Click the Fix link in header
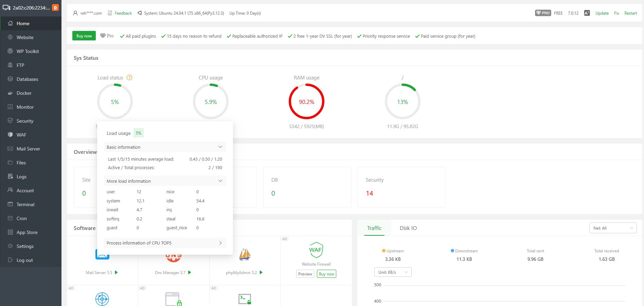644x306 pixels. point(616,13)
